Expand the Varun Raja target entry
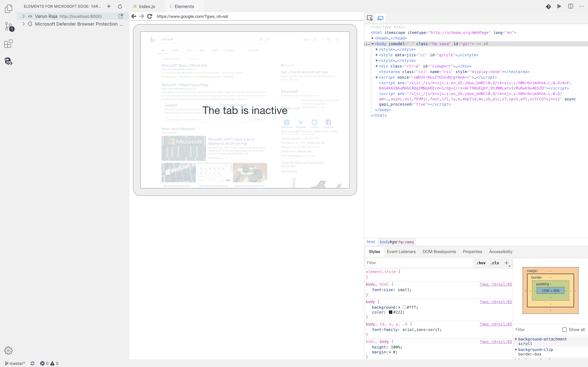Screen dimensions: 588x367 coord(23,16)
